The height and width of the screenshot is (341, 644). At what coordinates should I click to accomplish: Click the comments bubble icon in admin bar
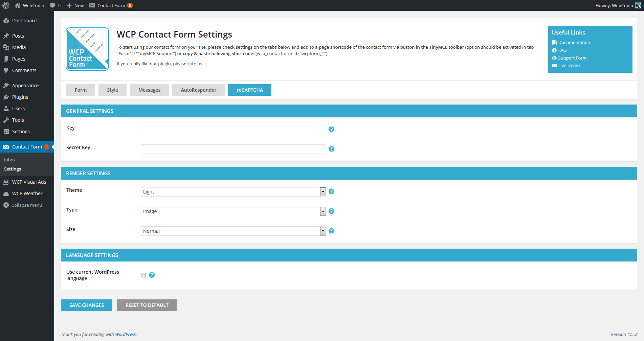click(x=53, y=5)
